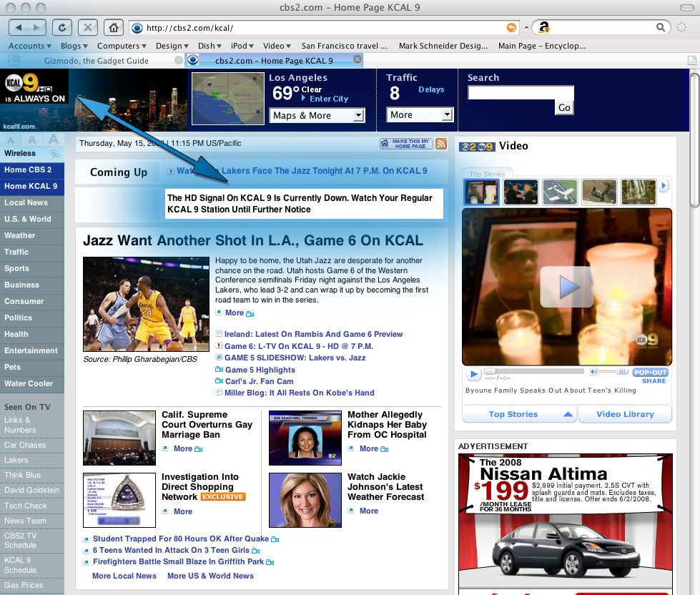700x595 pixels.
Task: Open Sports sidebar item
Action: (x=32, y=269)
